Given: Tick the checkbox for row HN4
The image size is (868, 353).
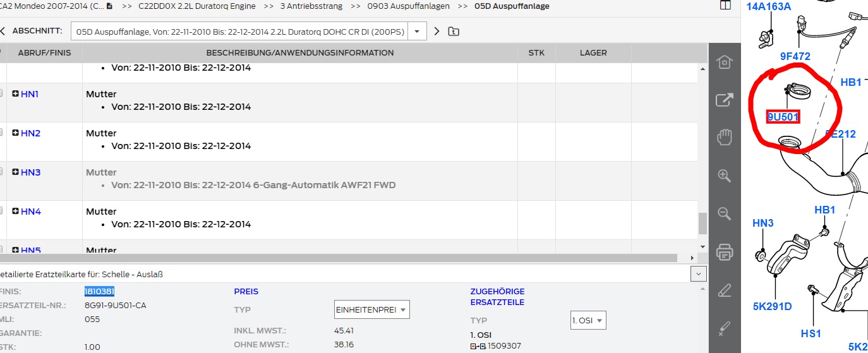Looking at the screenshot, I should tap(1, 211).
